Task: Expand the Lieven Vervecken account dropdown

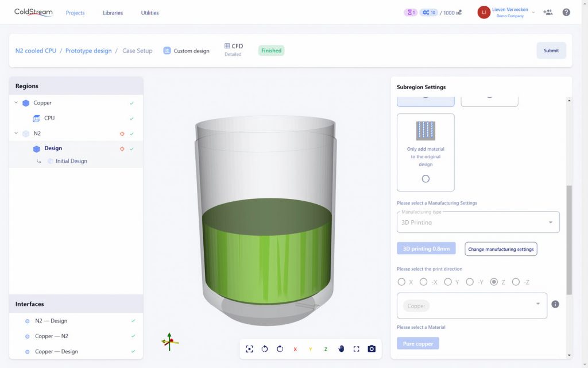Action: click(533, 13)
